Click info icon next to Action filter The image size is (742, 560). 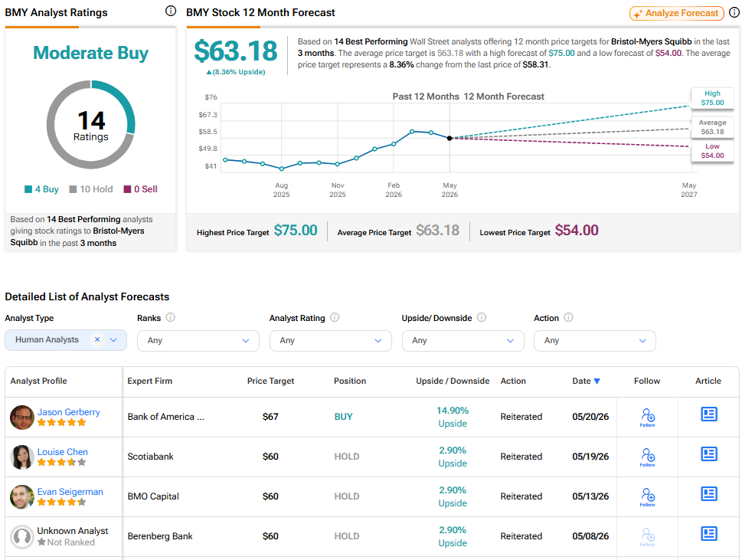pyautogui.click(x=568, y=318)
